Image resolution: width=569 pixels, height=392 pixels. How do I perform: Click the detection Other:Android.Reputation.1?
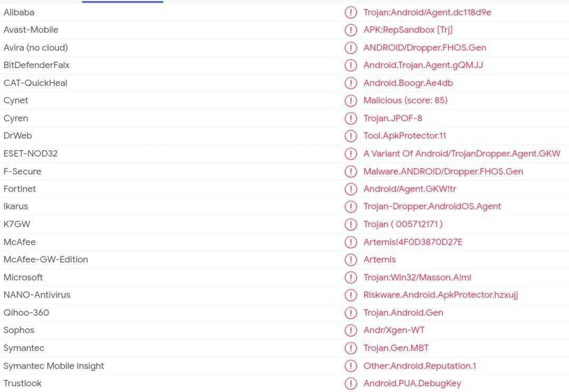coord(420,366)
